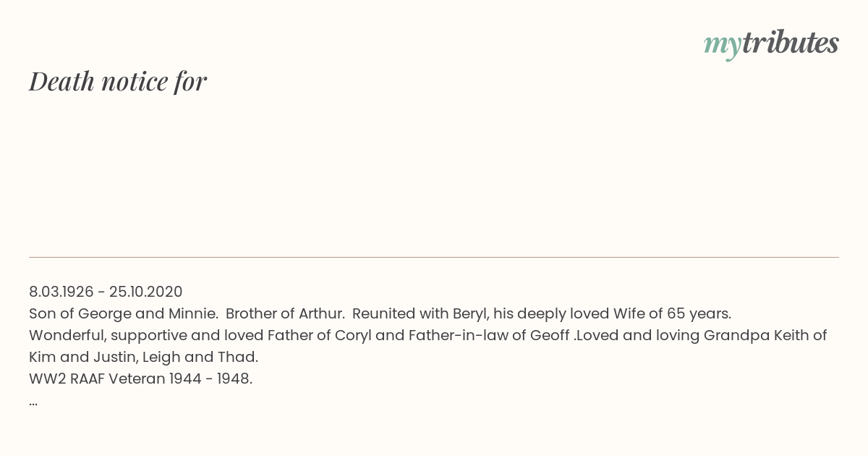
Task: Click the "Brother of Arthur" sentence
Action: coord(285,313)
